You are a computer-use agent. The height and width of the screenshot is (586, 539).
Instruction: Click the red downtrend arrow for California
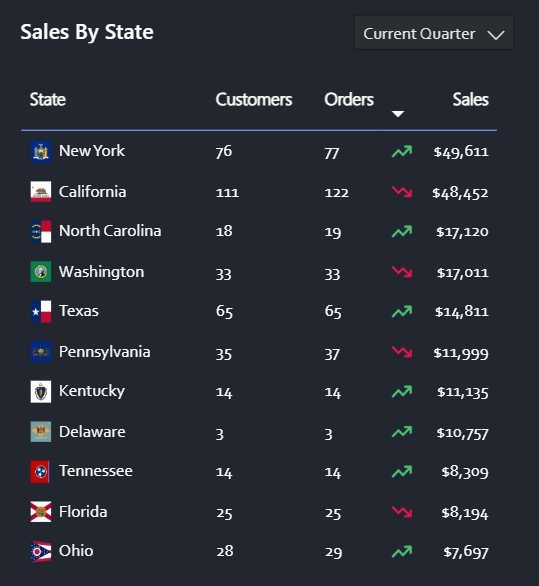[x=402, y=192]
